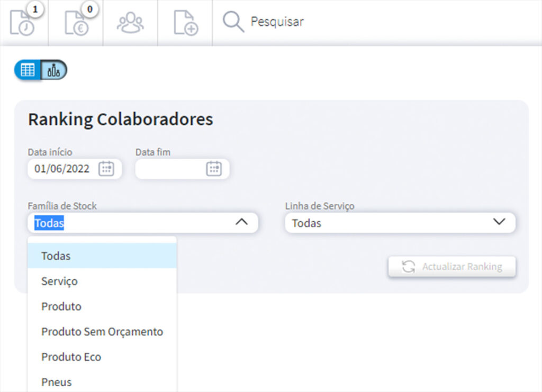Click the refresh icon inside Actualizar Ranking
This screenshot has height=392, width=542.
409,267
